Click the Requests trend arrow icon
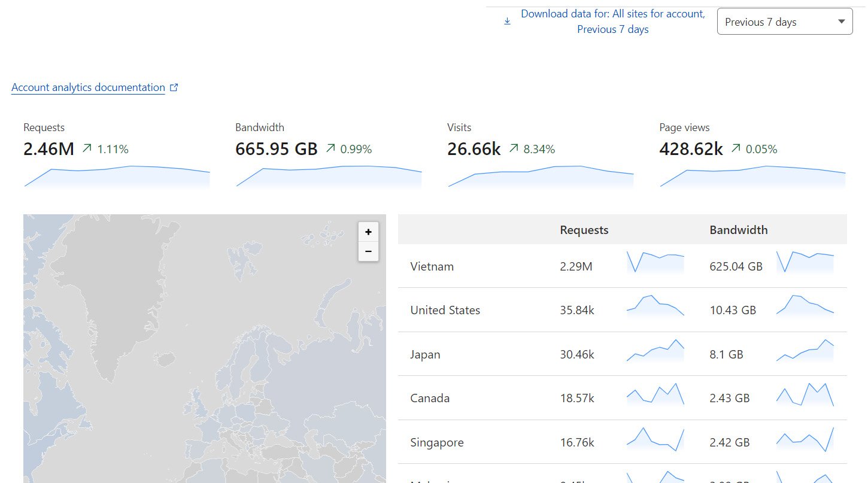 (x=87, y=148)
